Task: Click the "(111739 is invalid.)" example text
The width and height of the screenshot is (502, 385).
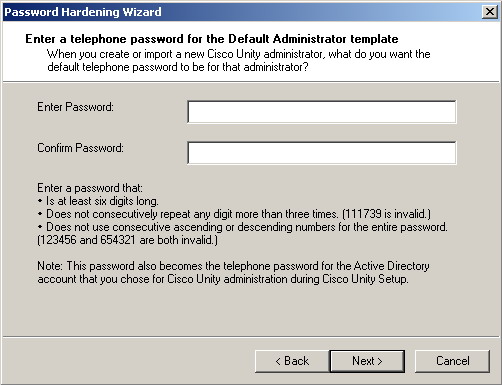Action: point(386,214)
